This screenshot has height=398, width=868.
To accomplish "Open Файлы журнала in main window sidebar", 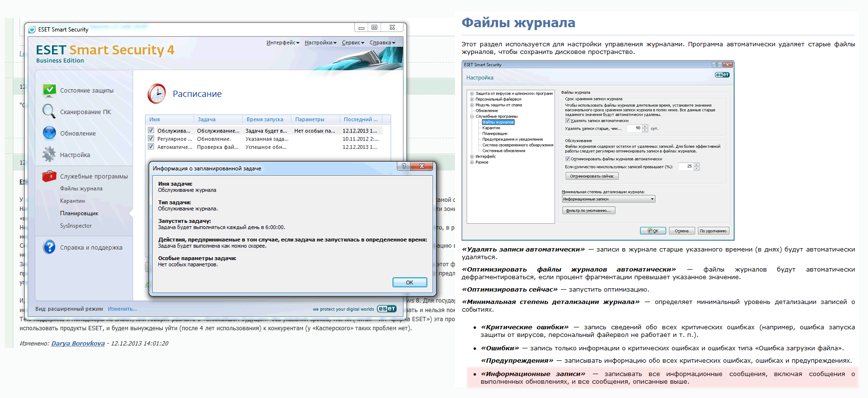I will (81, 189).
